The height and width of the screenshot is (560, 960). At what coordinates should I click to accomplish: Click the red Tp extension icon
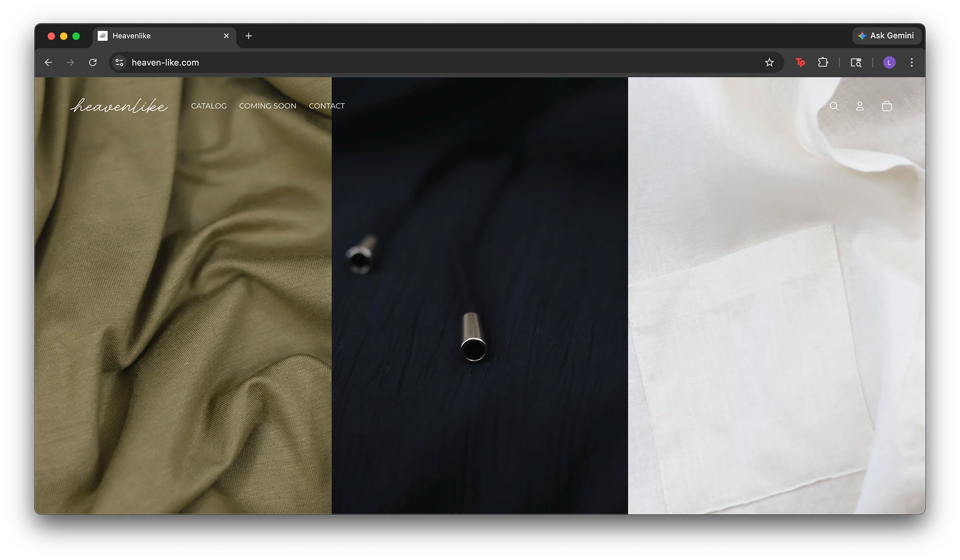tap(800, 62)
